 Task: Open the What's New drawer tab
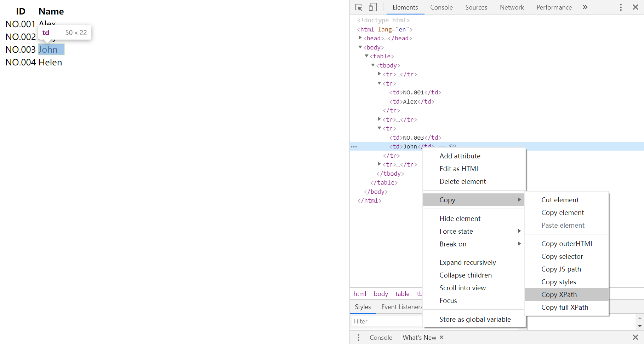tap(419, 338)
